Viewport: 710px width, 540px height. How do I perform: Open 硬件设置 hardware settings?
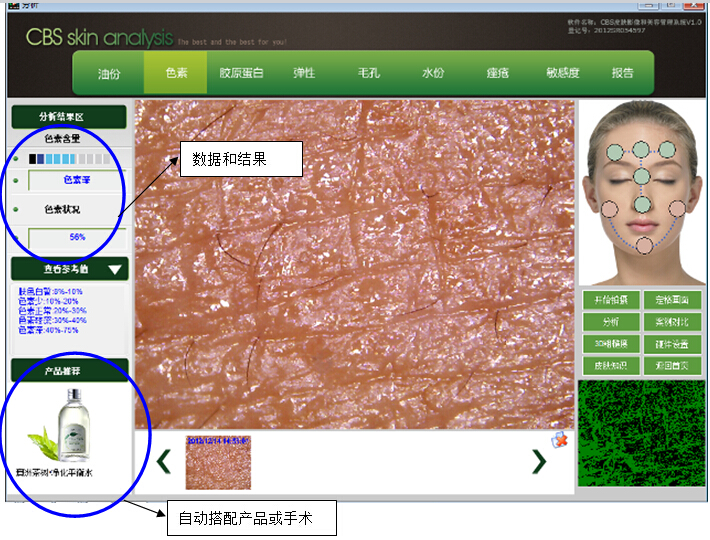672,344
